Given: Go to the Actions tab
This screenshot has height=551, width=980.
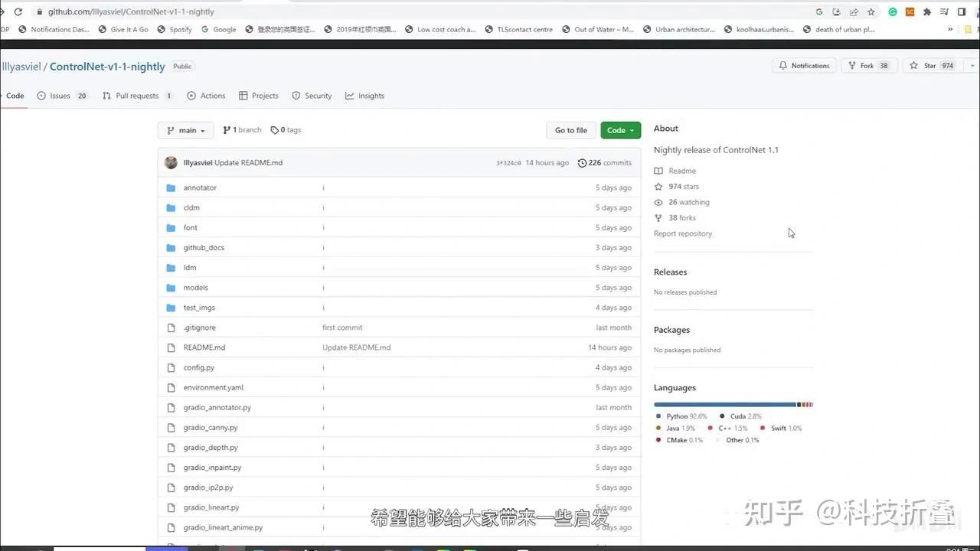Looking at the screenshot, I should (x=206, y=96).
